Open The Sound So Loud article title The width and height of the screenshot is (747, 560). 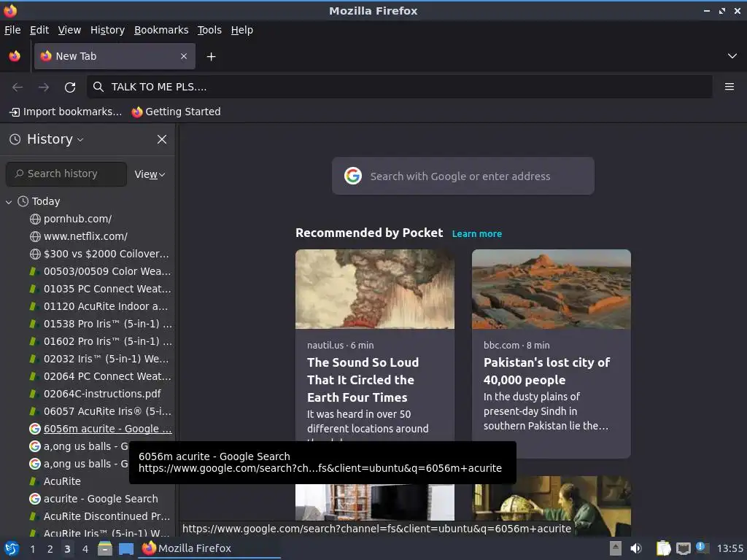(363, 380)
